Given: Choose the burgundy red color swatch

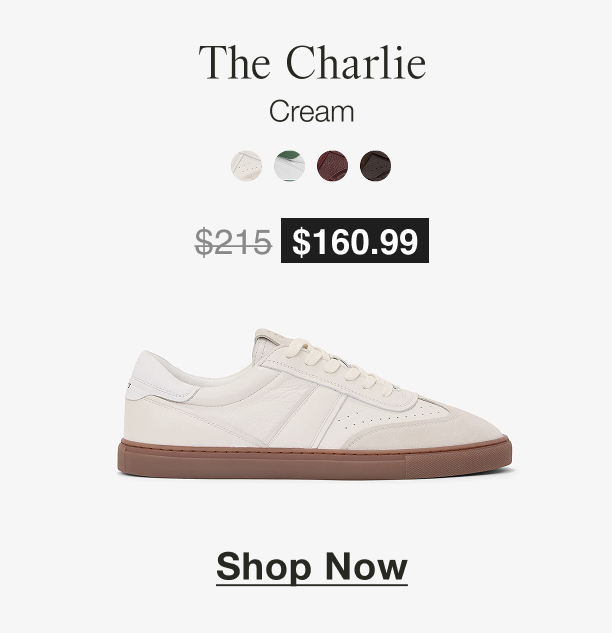Looking at the screenshot, I should click(332, 166).
